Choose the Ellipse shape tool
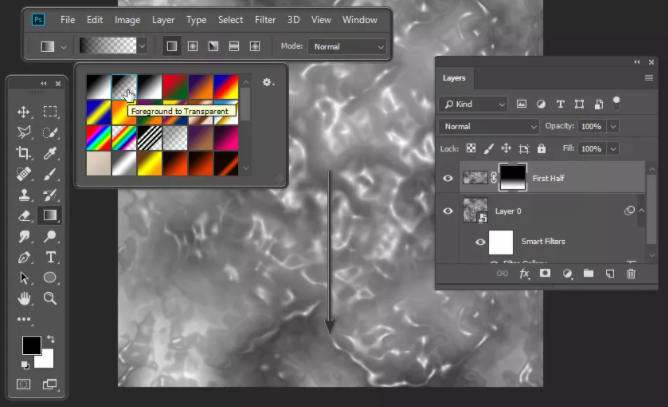Viewport: 668px width, 407px height. pyautogui.click(x=50, y=277)
